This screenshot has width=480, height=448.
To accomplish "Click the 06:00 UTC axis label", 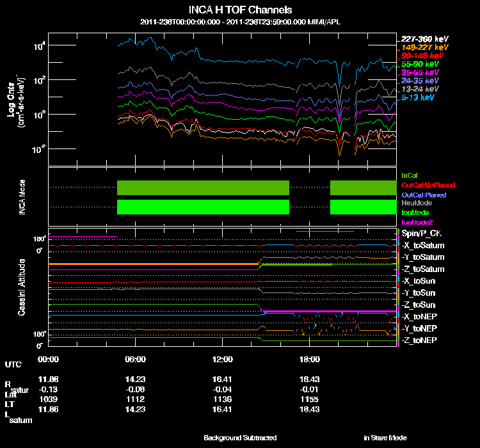I will click(135, 359).
